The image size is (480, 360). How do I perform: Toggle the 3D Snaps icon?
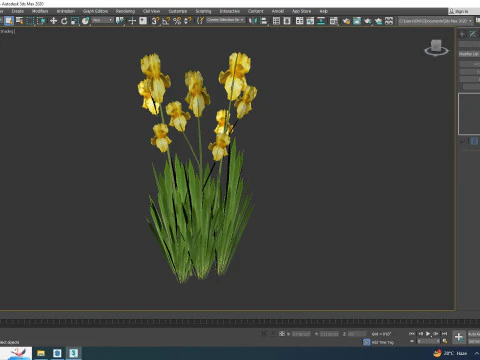click(155, 21)
